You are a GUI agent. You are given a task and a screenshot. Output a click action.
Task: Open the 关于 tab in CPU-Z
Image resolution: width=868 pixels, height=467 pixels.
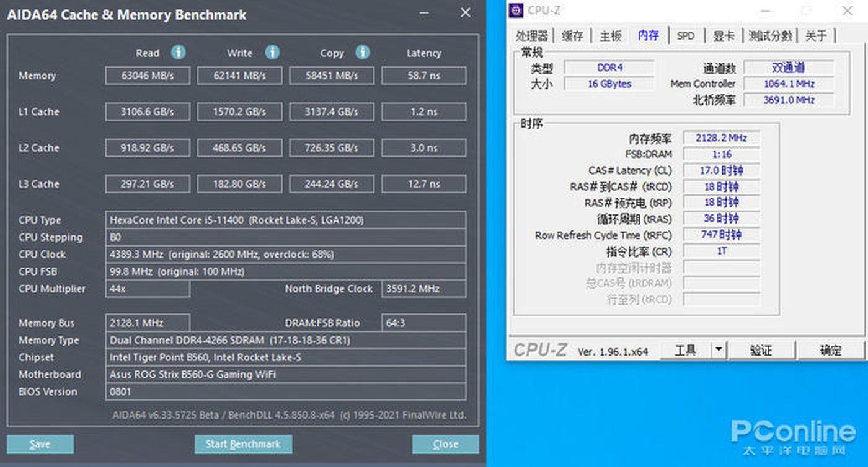[817, 36]
